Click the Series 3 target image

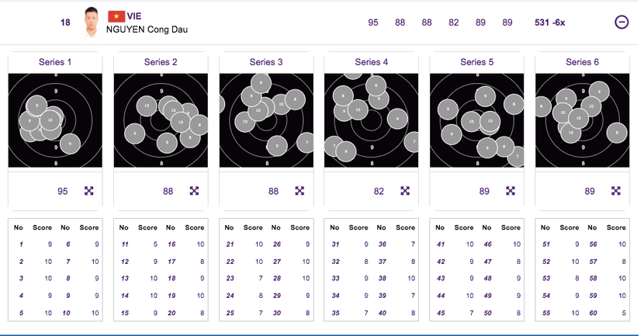(x=266, y=120)
